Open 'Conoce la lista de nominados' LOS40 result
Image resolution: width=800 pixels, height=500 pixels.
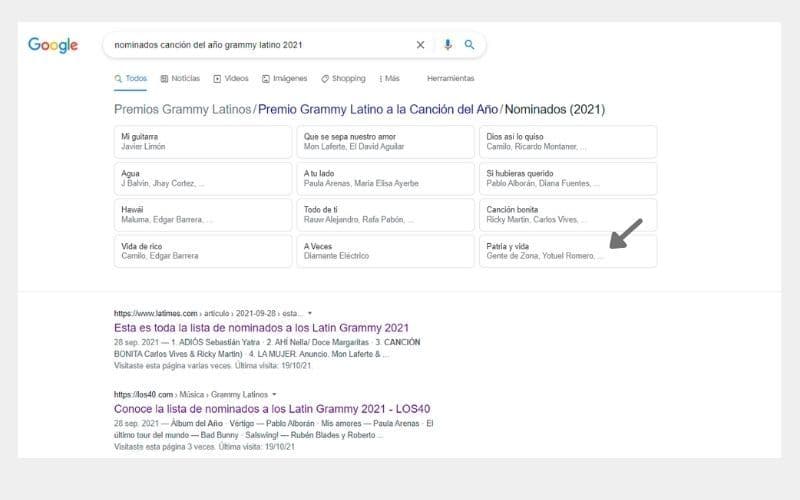(x=272, y=409)
